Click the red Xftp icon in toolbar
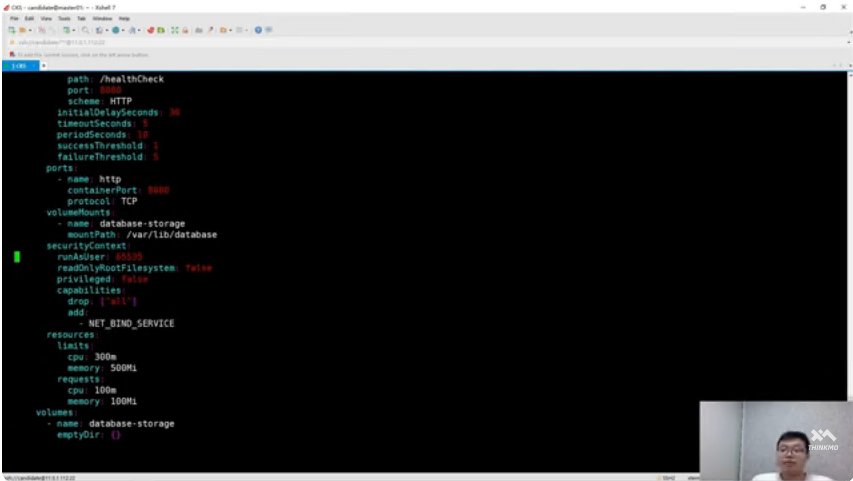 (152, 30)
